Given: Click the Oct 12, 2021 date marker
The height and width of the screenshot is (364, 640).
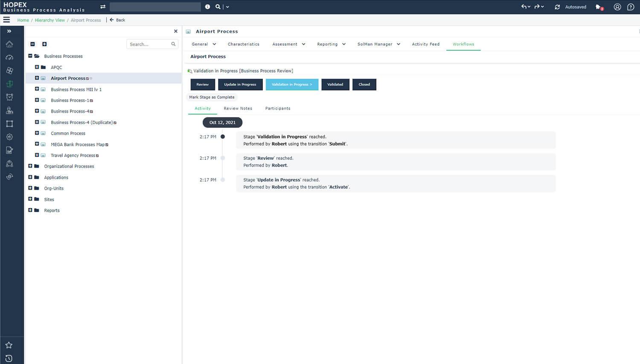Looking at the screenshot, I should pos(222,122).
